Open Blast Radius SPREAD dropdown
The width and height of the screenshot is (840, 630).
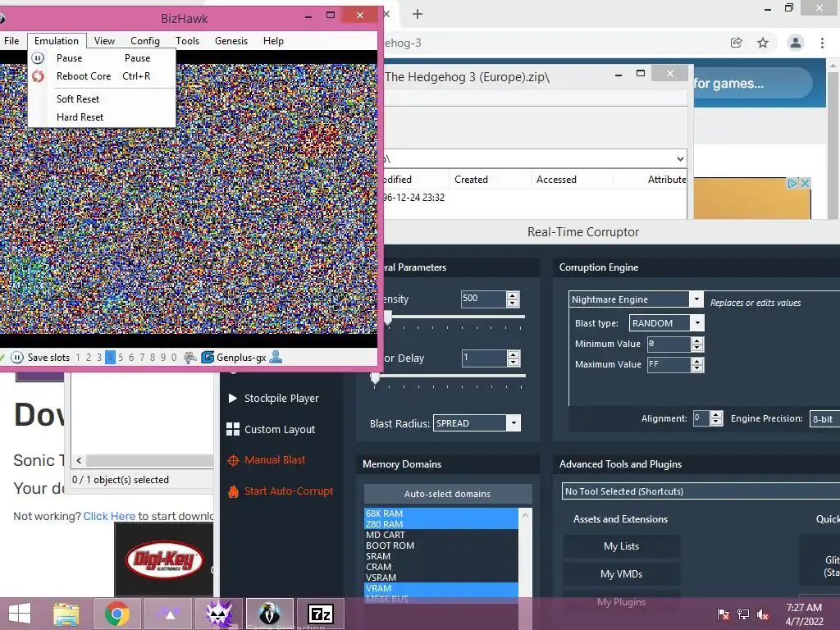click(514, 423)
